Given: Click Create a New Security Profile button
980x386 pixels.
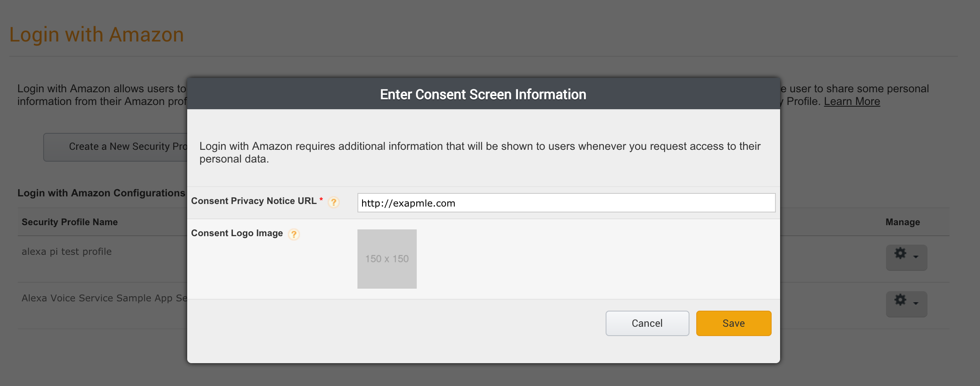Looking at the screenshot, I should [x=115, y=147].
